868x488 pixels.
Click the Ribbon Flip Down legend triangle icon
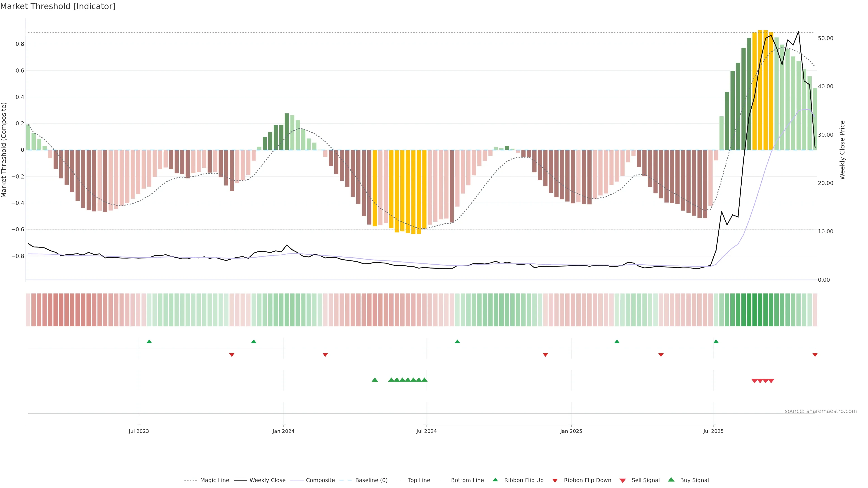[x=555, y=481]
